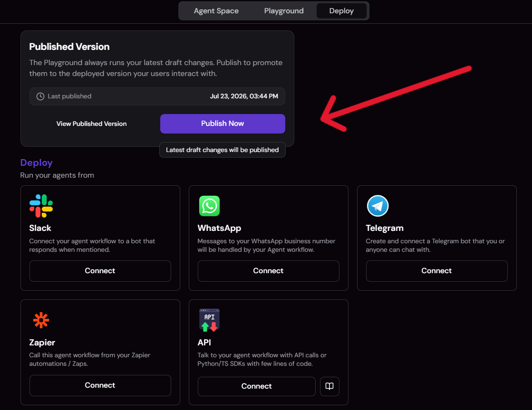
Task: Click the Python/TS SDKs description text
Action: (x=262, y=360)
